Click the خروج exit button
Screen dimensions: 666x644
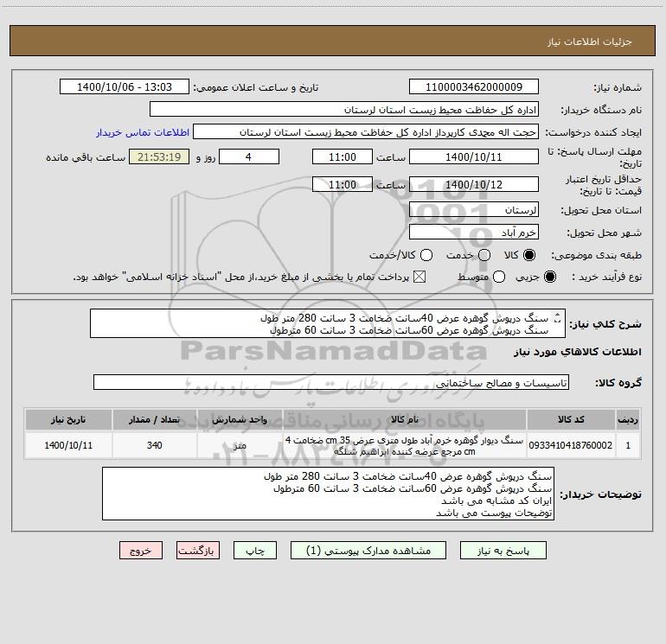(x=141, y=550)
